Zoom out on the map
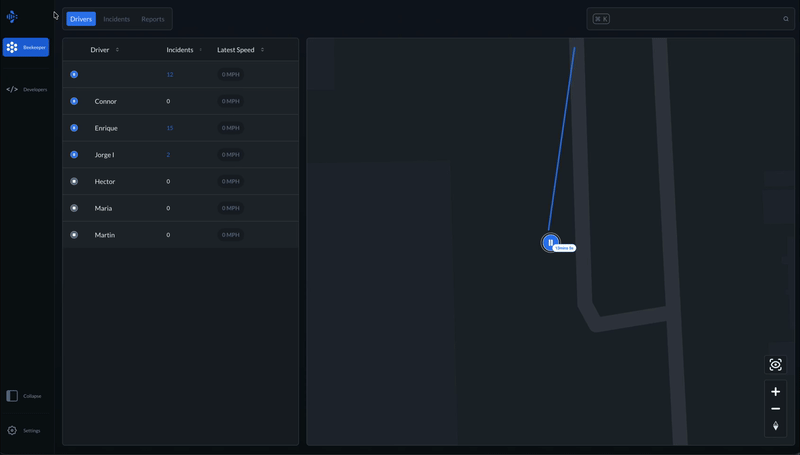The width and height of the screenshot is (800, 455). tap(775, 409)
